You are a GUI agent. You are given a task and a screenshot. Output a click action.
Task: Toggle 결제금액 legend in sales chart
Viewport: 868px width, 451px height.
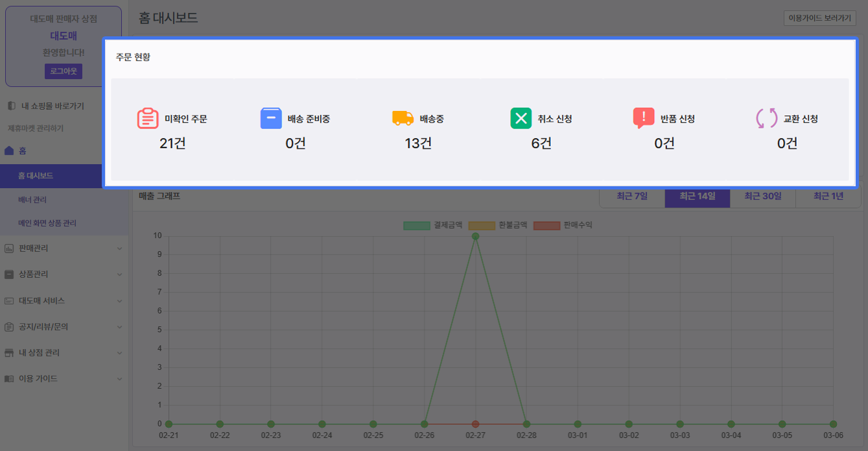pos(432,225)
